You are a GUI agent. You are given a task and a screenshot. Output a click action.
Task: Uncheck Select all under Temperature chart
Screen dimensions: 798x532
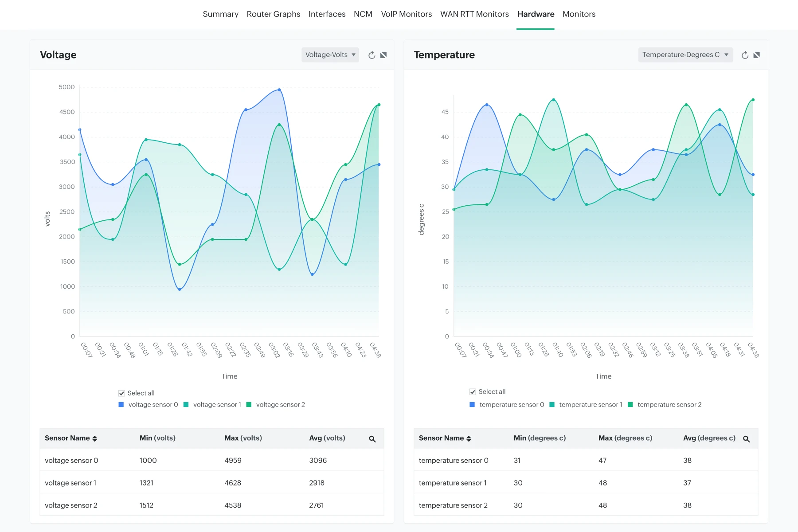473,392
